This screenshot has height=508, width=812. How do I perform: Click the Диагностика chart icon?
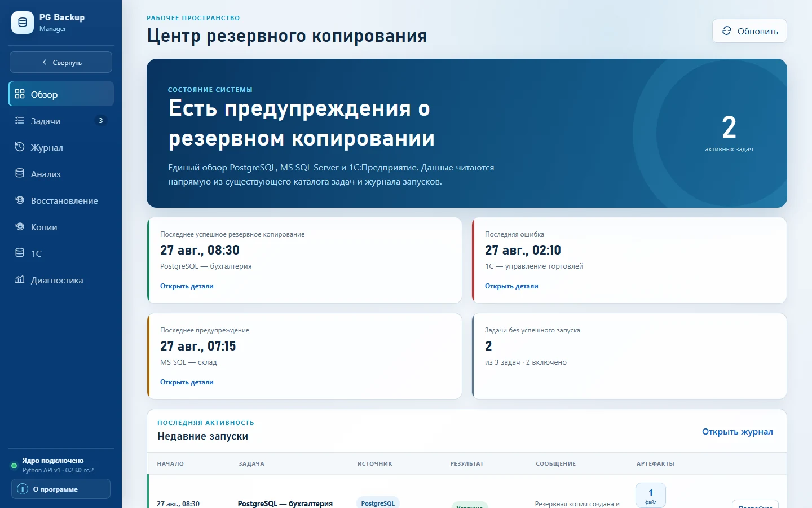[20, 279]
